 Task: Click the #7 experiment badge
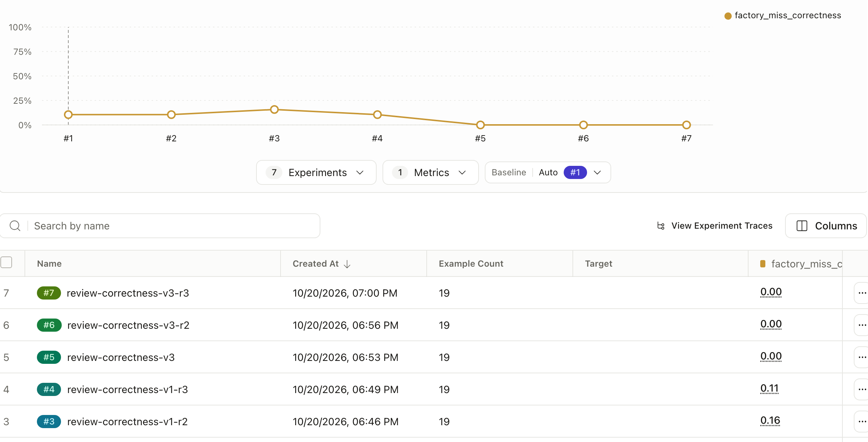coord(49,293)
